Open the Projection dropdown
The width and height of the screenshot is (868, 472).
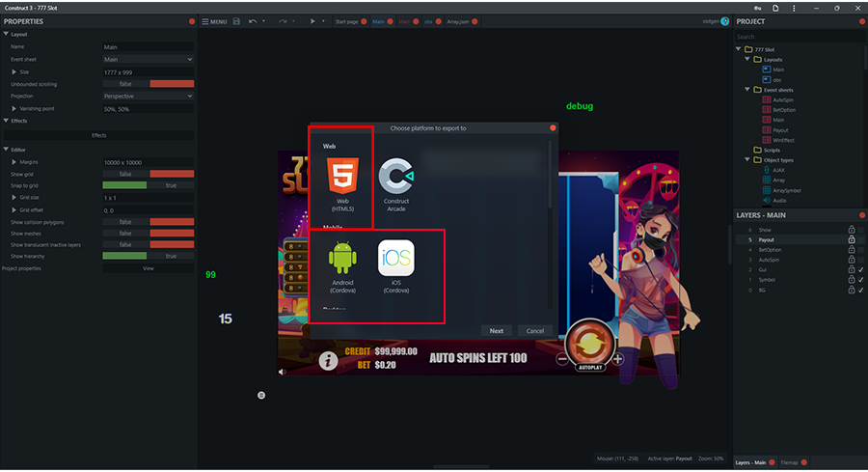click(148, 96)
